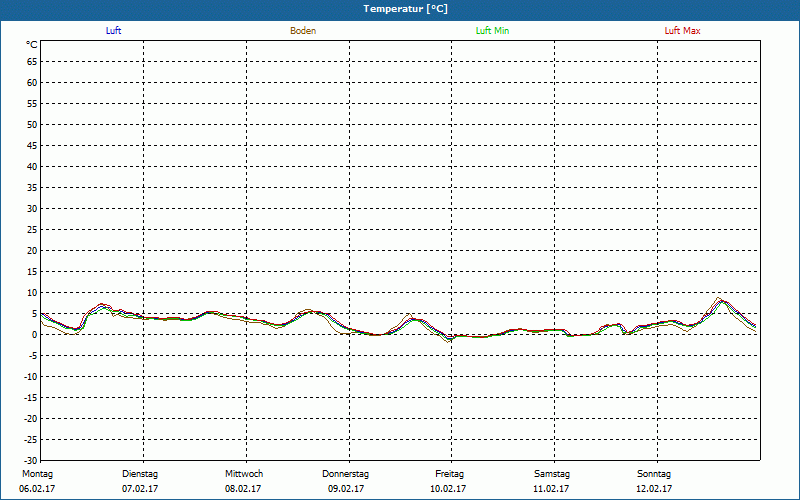Click the 09.02.17 date label
The height and width of the screenshot is (500, 800).
346,489
